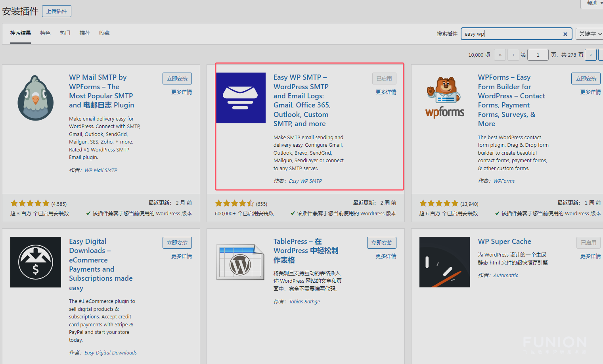Screen dimensions: 603x364
Task: Visit author link WPForms
Action: click(x=504, y=181)
